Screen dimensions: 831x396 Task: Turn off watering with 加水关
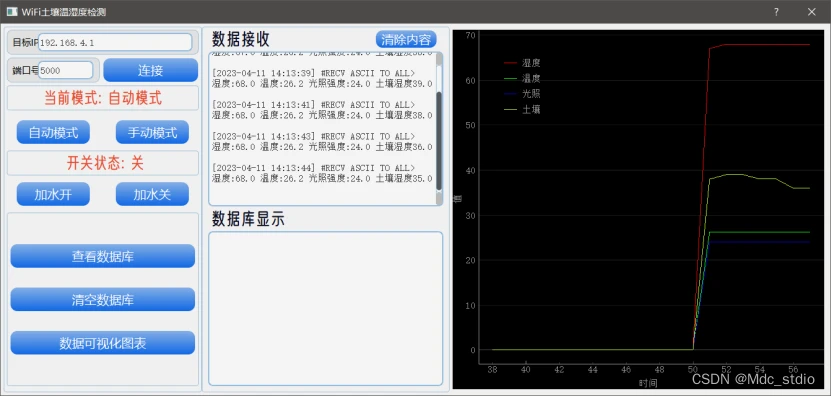click(x=152, y=195)
